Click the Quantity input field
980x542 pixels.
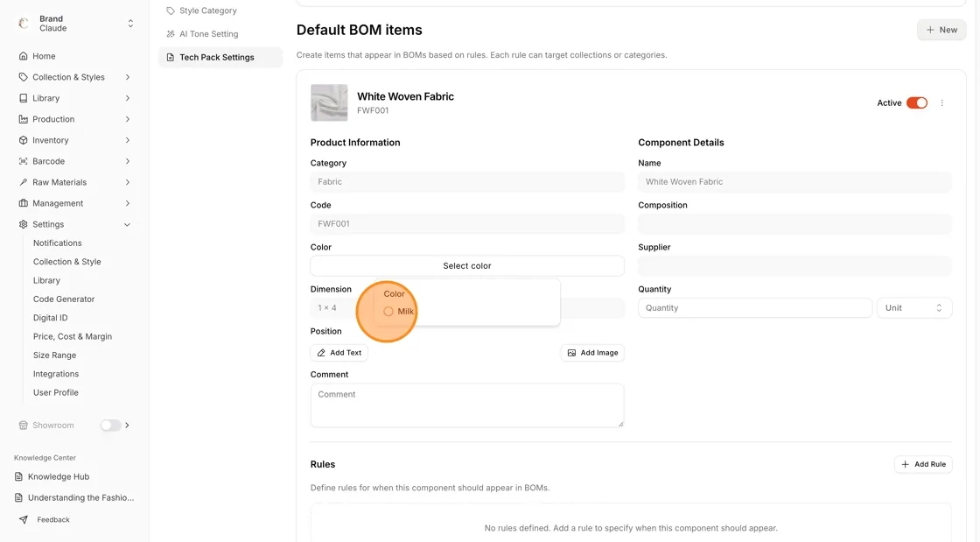[x=754, y=307]
